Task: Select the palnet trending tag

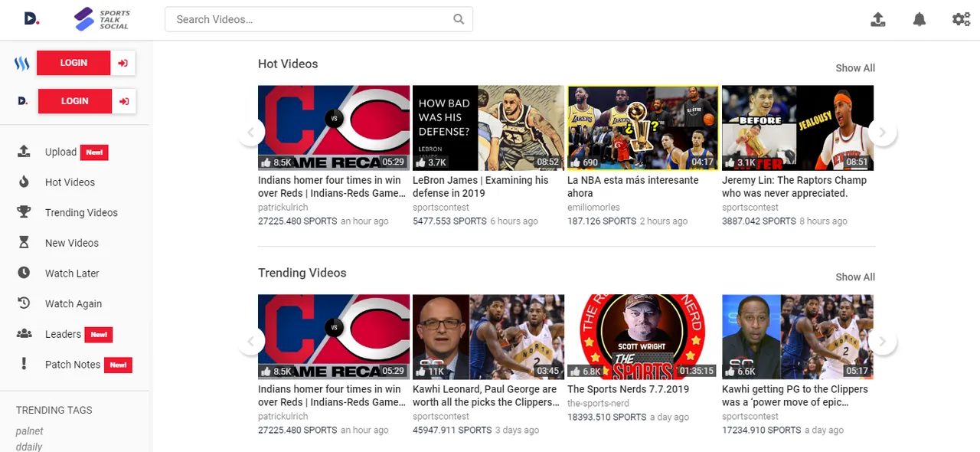Action: coord(30,431)
